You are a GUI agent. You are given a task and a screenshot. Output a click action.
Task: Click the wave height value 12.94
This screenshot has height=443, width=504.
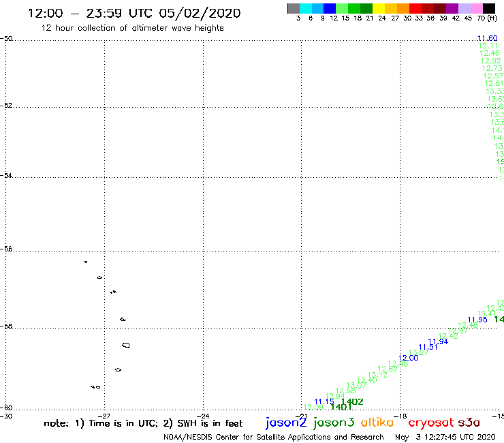334,396
